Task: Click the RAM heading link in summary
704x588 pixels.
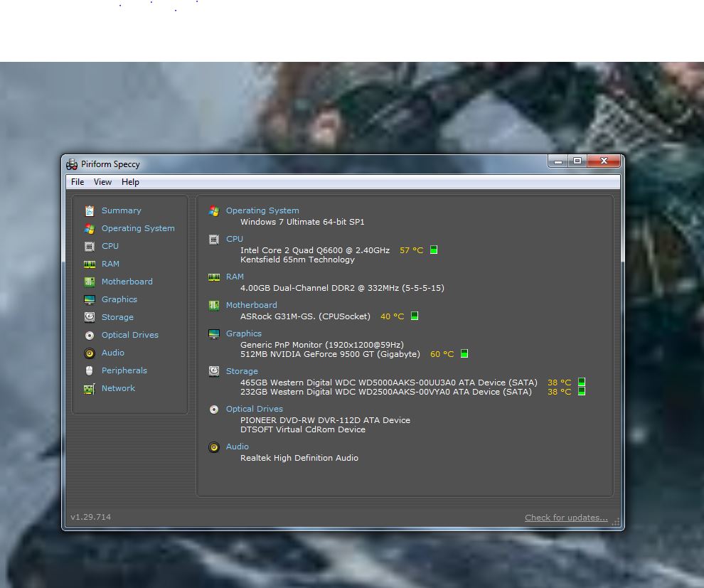Action: click(x=235, y=277)
